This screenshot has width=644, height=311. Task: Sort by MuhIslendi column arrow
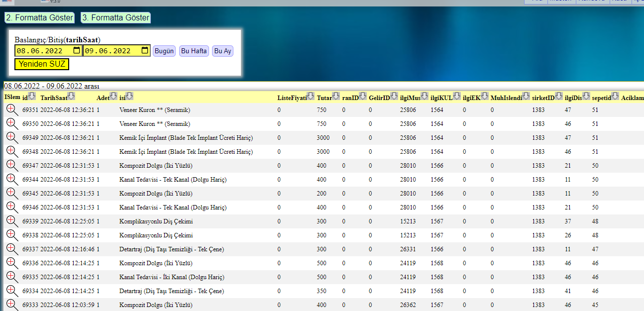click(x=526, y=96)
